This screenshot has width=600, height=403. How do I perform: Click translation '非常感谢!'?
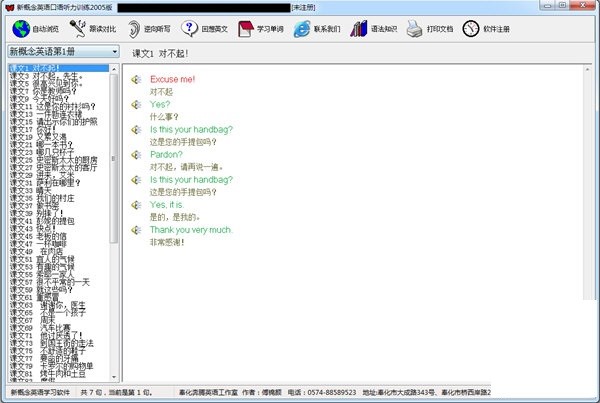tap(167, 242)
